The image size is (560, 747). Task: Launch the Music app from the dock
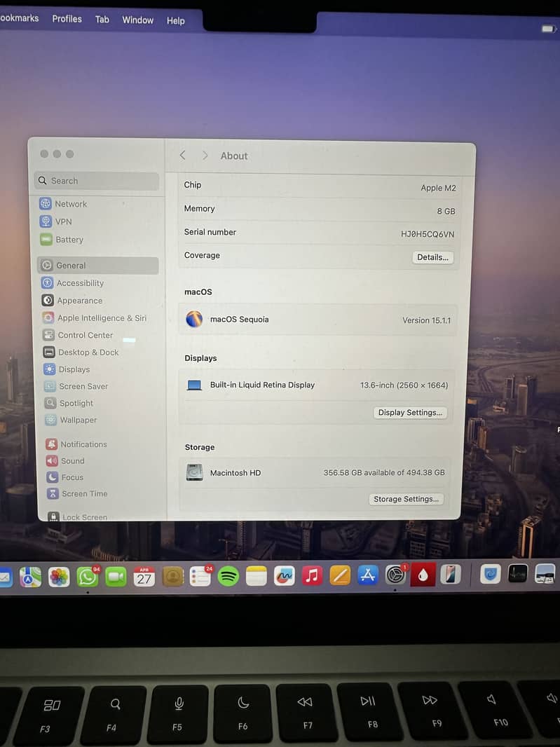pos(312,575)
